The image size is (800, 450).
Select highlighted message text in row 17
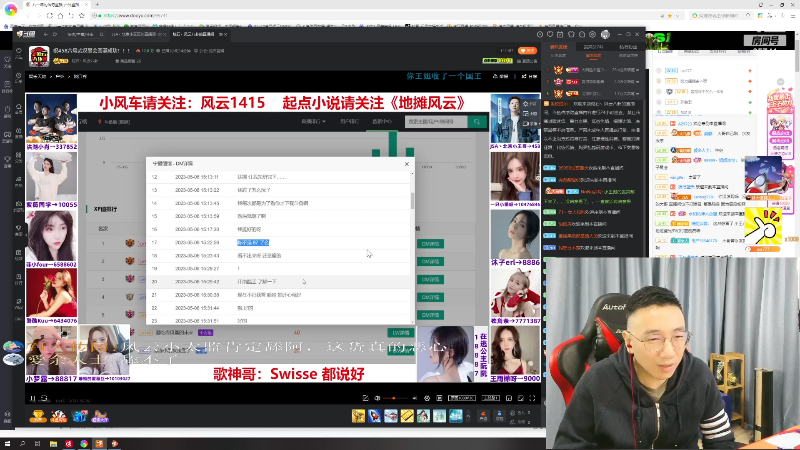click(x=253, y=242)
